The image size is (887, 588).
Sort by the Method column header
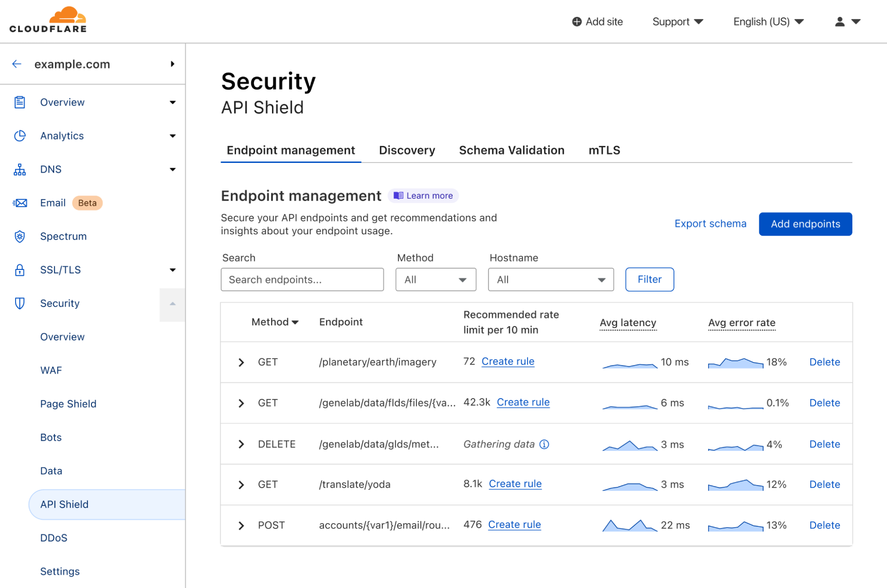point(275,322)
